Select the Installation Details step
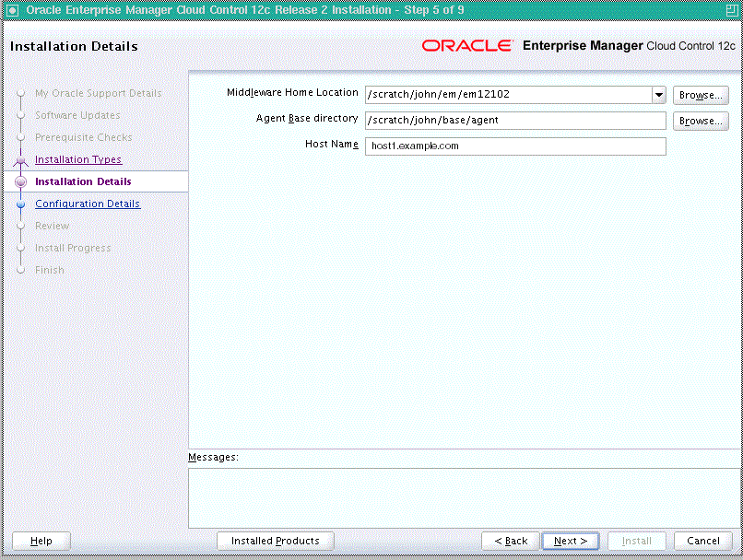The height and width of the screenshot is (560, 743). (83, 181)
